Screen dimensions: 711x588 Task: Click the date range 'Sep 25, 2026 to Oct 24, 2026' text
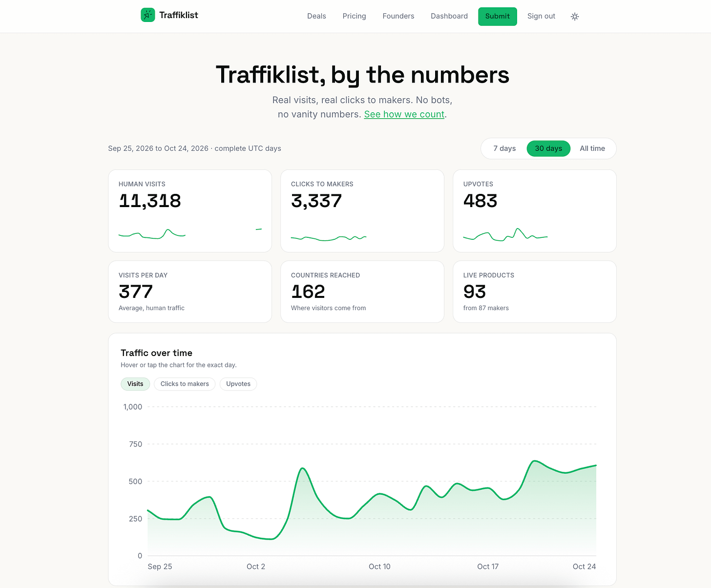(158, 148)
